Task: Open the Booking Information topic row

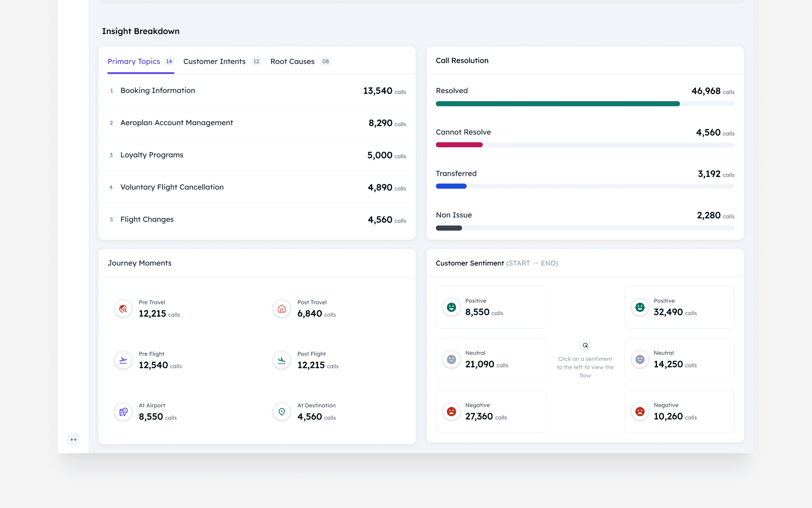Action: [257, 90]
